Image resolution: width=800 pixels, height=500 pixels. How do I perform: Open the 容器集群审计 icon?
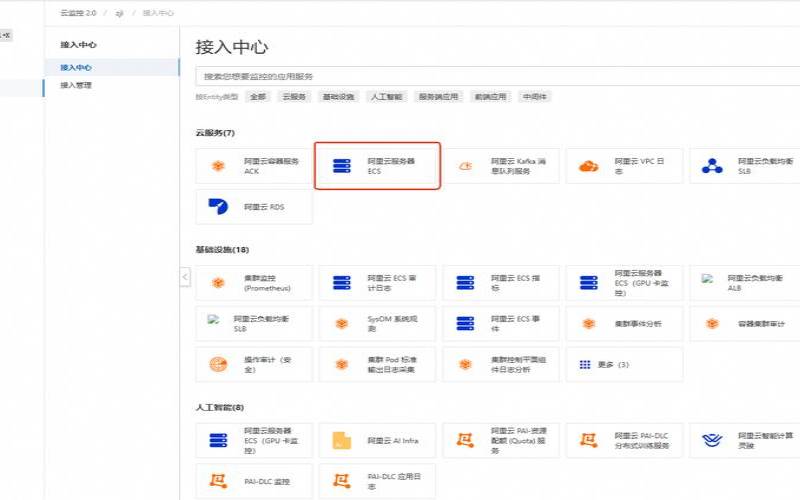712,323
